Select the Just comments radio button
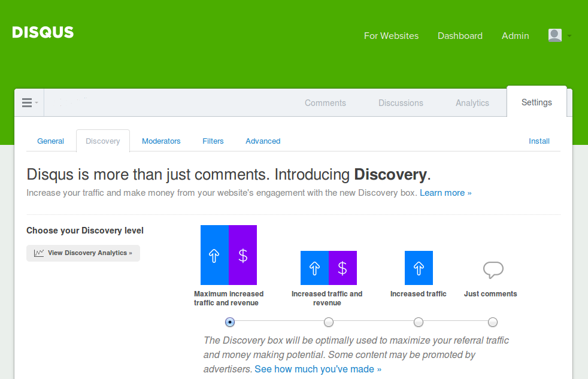 tap(493, 322)
